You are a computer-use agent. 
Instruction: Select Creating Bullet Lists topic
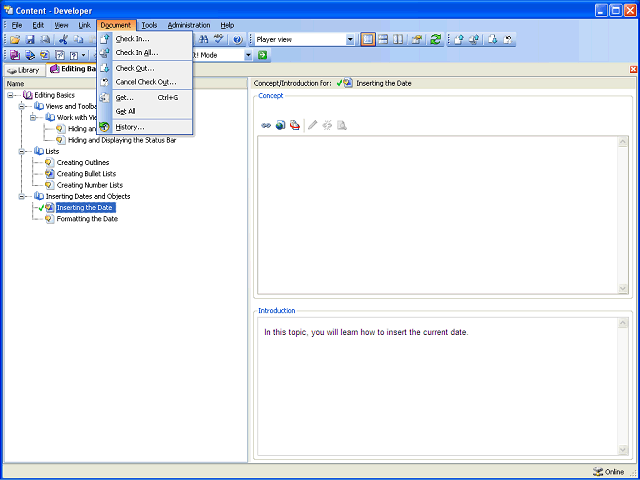point(86,174)
